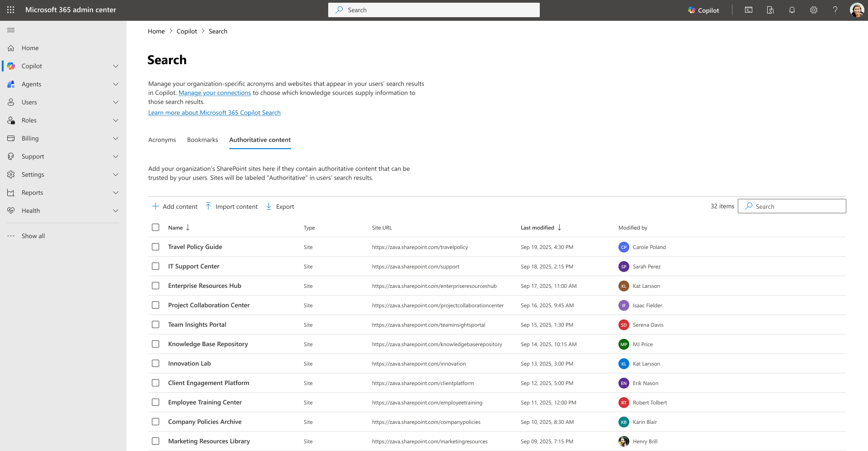868x451 pixels.
Task: Open Copilot from the top bar
Action: point(703,10)
